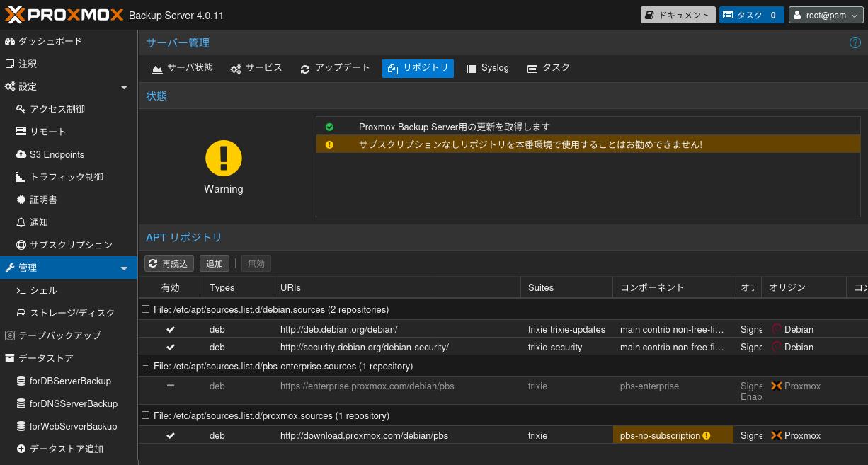Collapse debian.sources file group

[x=146, y=309]
